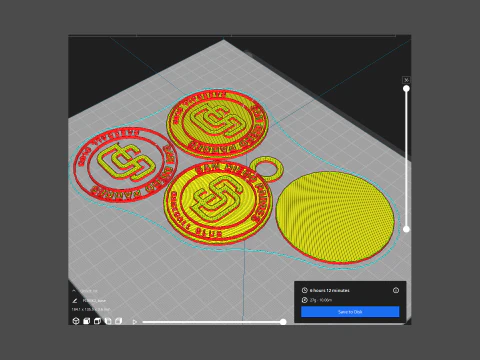Click the layer number box above slider
This screenshot has width=480, height=360.
click(x=406, y=80)
